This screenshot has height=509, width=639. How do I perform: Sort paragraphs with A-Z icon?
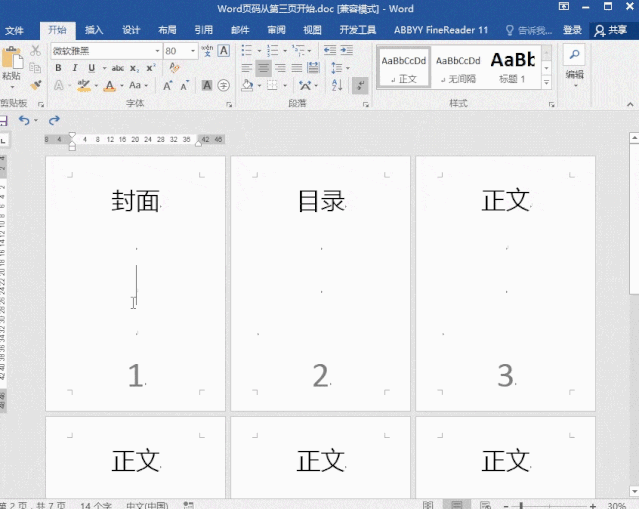pos(337,86)
